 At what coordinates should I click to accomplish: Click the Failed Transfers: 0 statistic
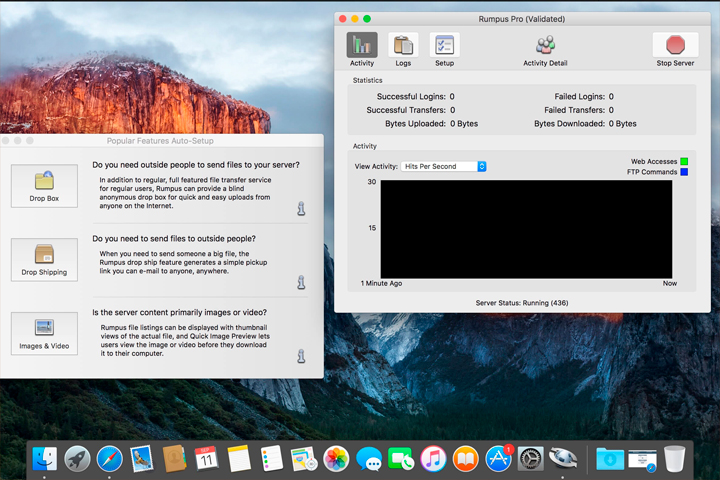[x=579, y=110]
